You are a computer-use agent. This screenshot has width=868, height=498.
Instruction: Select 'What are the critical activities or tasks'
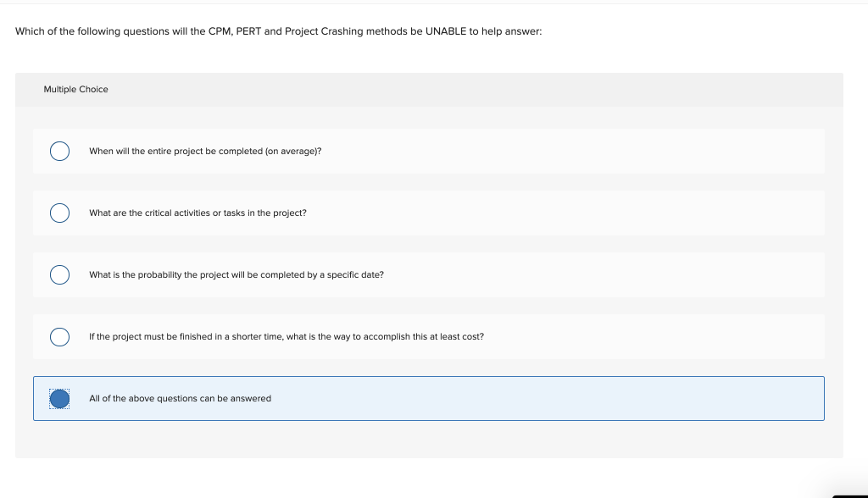[x=198, y=213]
